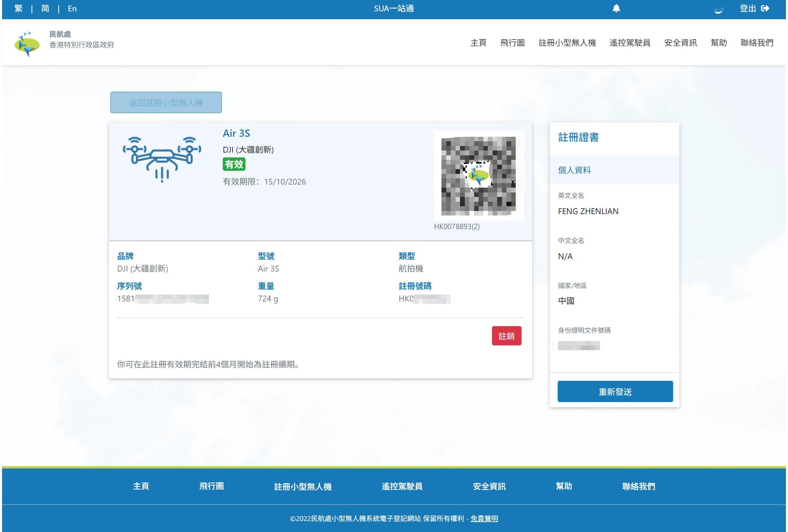Click the registration QR code image
Viewport: 788px width, 532px height.
pos(478,176)
